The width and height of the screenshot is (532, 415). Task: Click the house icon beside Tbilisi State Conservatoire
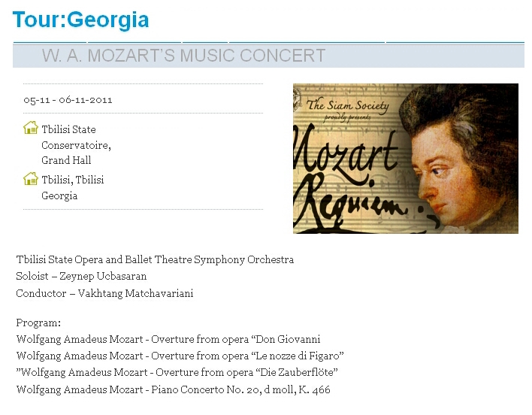[31, 128]
